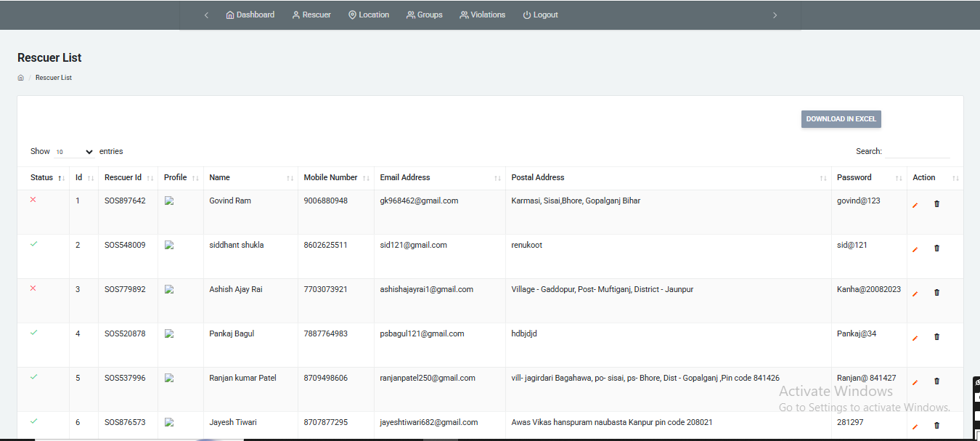Delete the Pankaj Bagul rescuer entry
Screen dimensions: 980x441
point(936,337)
